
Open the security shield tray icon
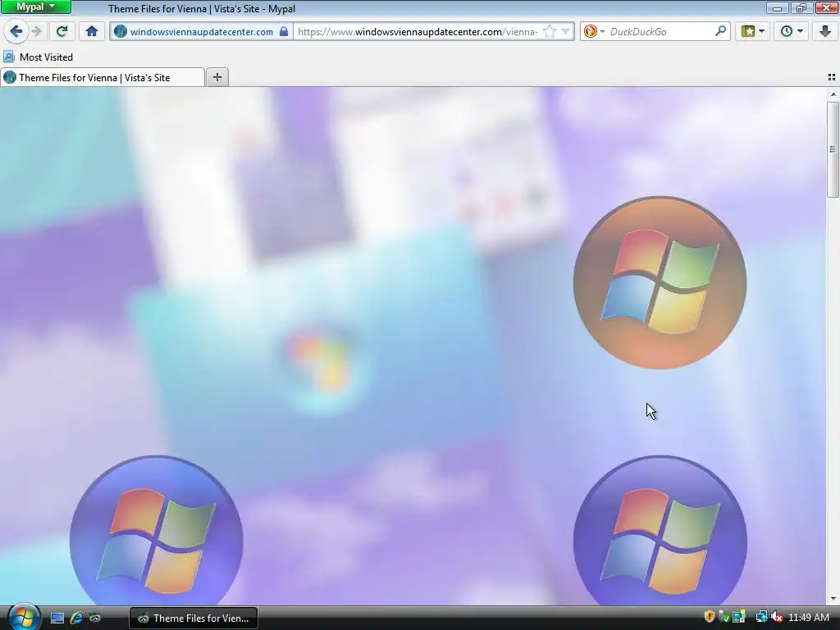click(710, 617)
